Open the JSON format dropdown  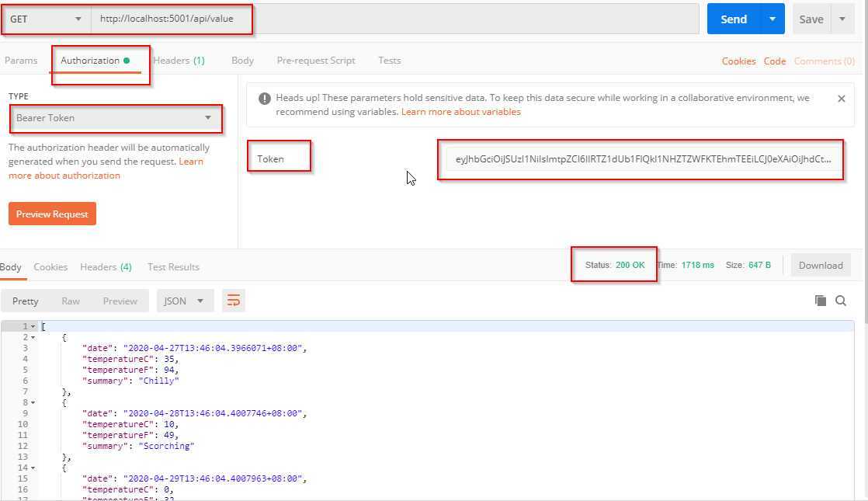185,301
